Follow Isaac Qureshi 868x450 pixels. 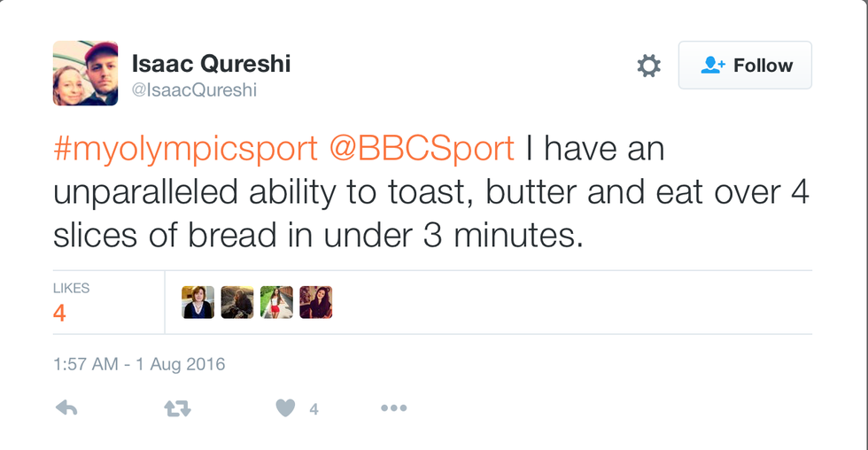click(745, 66)
